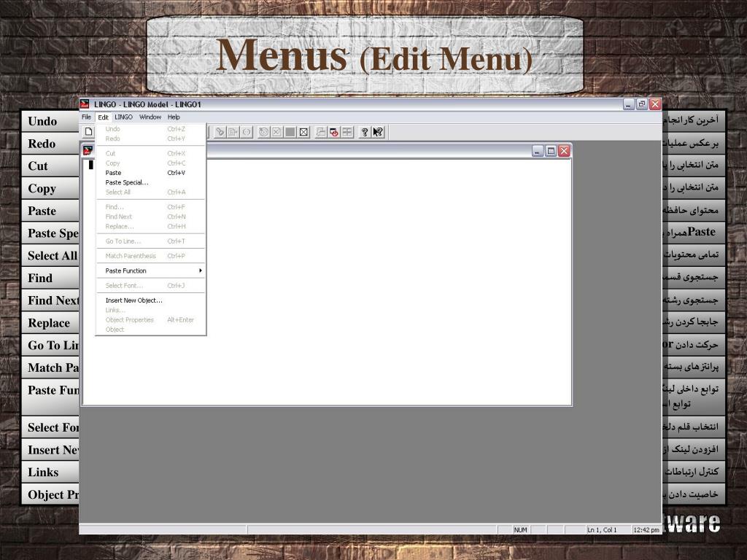This screenshot has width=747, height=560.
Task: Click the Ln 1, Col 1 status indicator
Action: pyautogui.click(x=602, y=529)
